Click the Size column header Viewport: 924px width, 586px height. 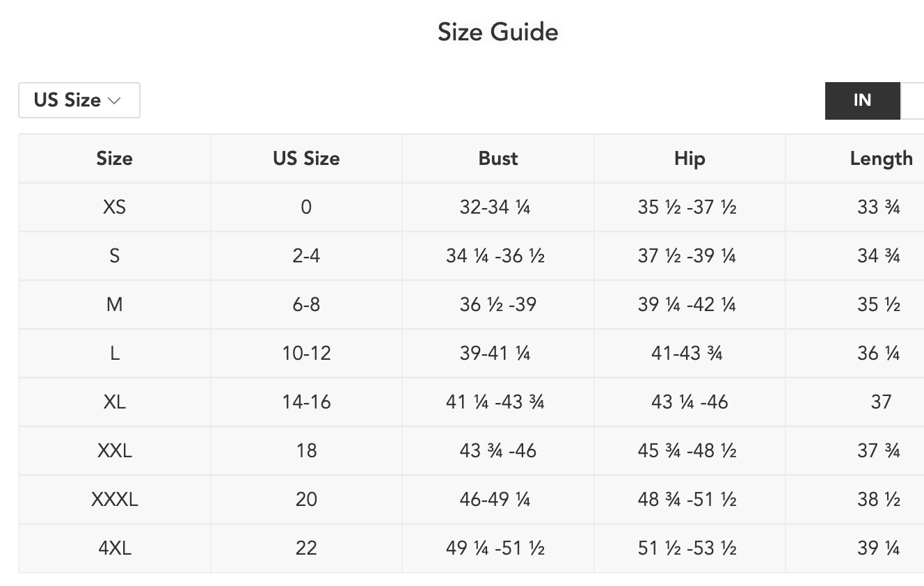(114, 159)
